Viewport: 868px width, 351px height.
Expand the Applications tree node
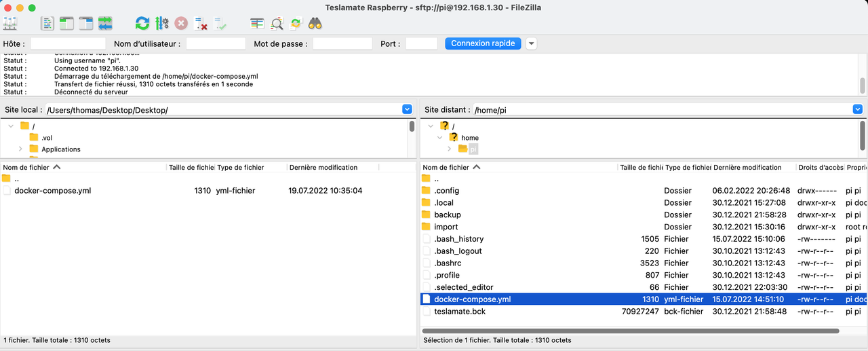(20, 149)
